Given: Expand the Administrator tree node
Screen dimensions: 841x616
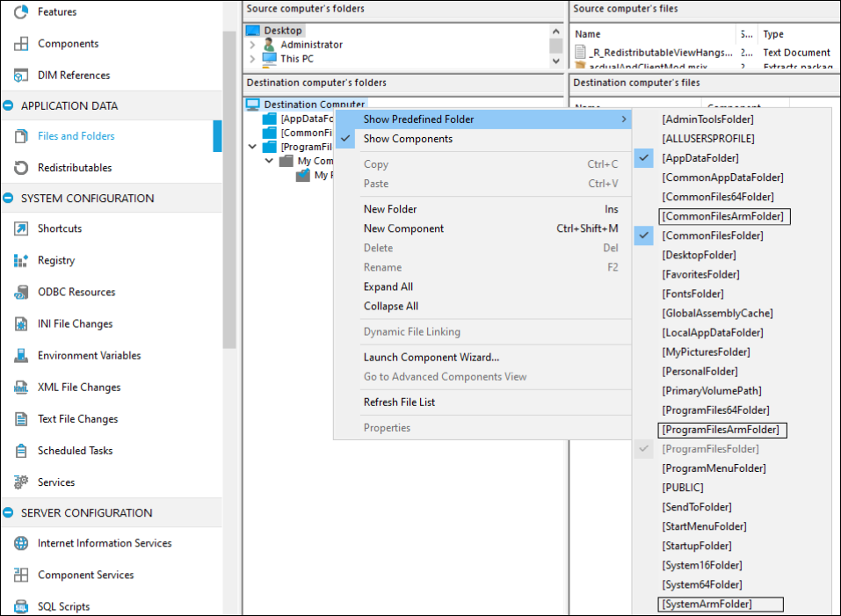Looking at the screenshot, I should 252,45.
